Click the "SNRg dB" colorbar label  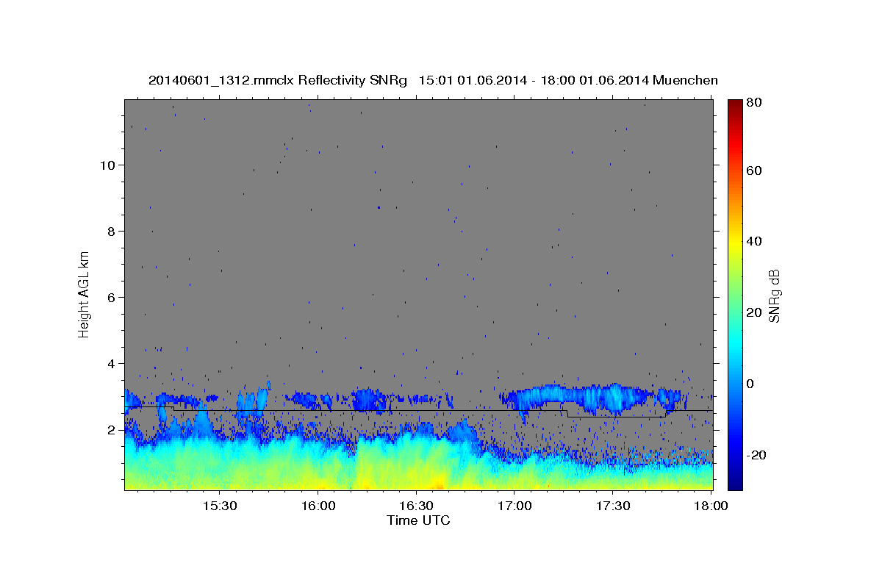tap(775, 296)
